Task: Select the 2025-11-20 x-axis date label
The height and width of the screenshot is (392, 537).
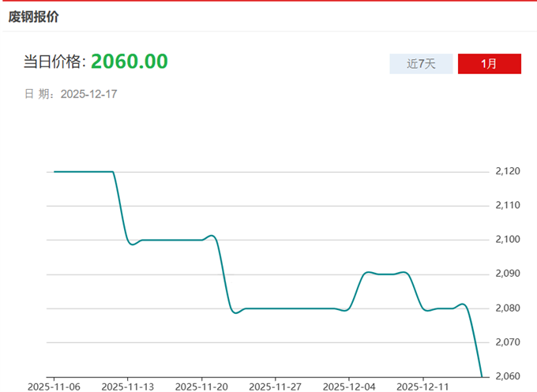Action: (201, 386)
